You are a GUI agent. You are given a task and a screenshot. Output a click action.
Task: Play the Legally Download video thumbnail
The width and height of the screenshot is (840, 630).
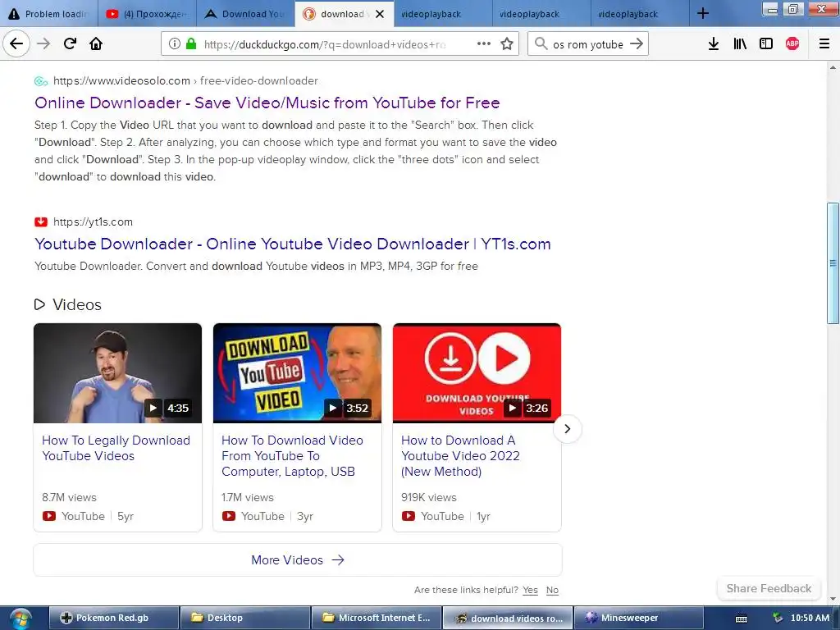[117, 373]
